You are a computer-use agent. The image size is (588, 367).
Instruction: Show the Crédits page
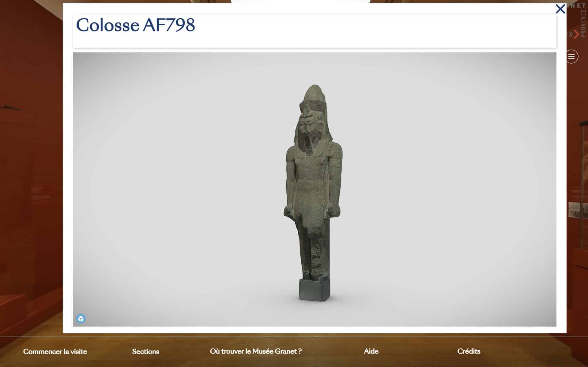(469, 351)
